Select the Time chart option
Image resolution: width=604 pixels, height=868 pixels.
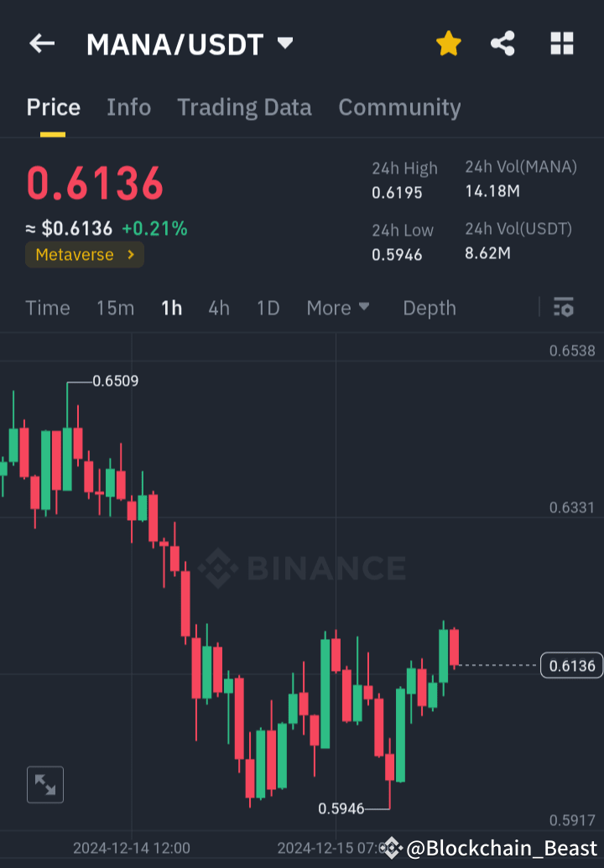pos(47,308)
